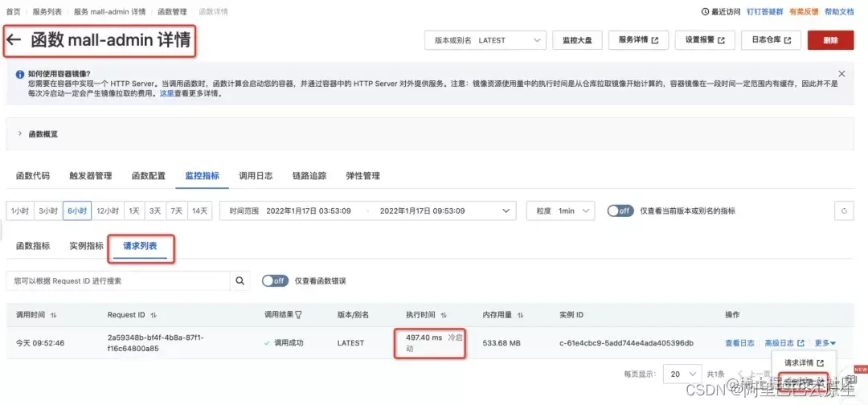Open the 服务详情 button
Viewport: 868px width, 405px height.
click(638, 40)
